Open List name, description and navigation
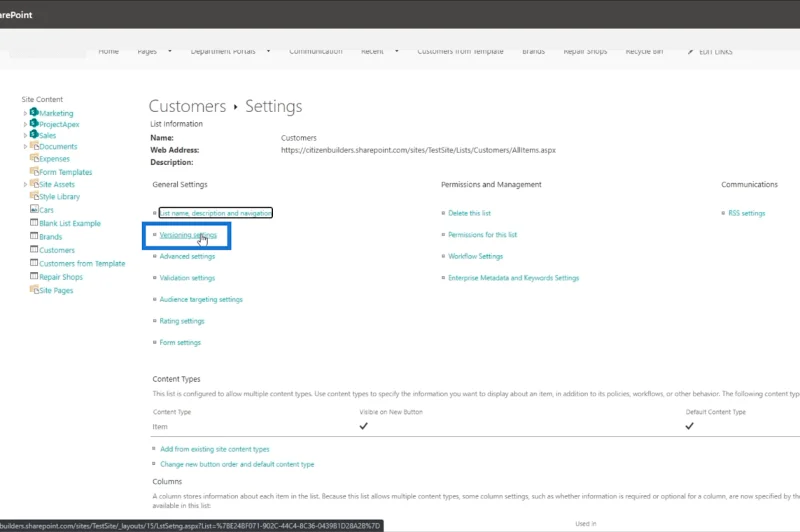 (x=216, y=213)
